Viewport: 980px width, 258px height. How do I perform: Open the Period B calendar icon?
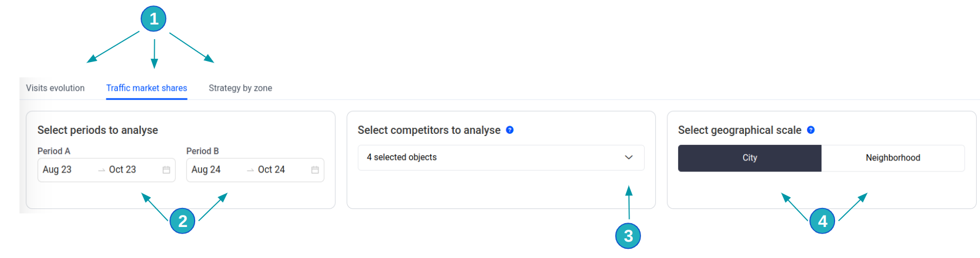(315, 170)
